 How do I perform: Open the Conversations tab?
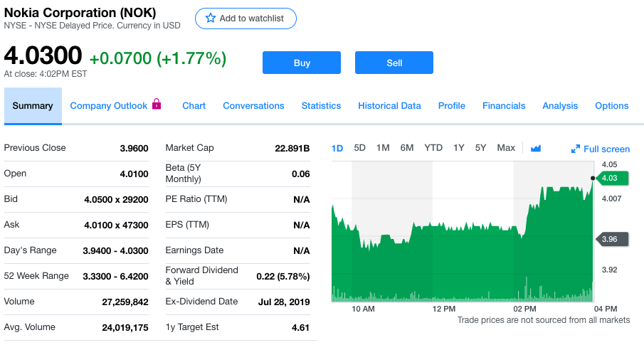(253, 106)
